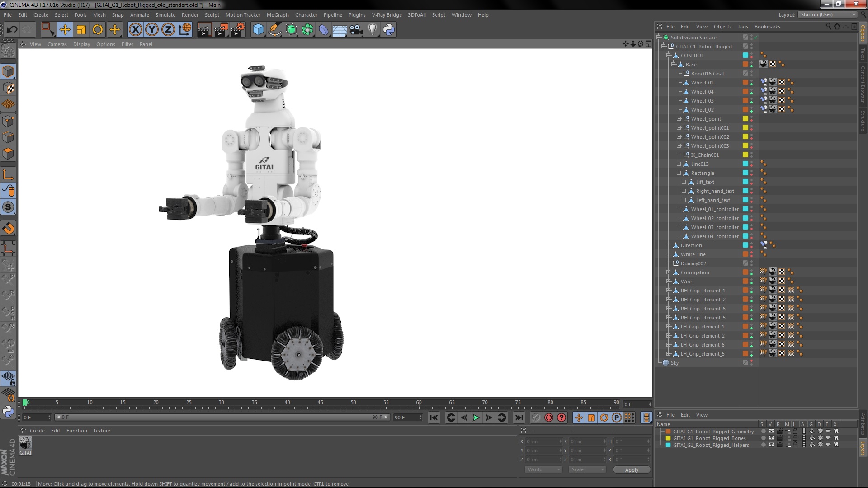Viewport: 868px width, 488px height.
Task: Add a Light object
Action: click(373, 30)
